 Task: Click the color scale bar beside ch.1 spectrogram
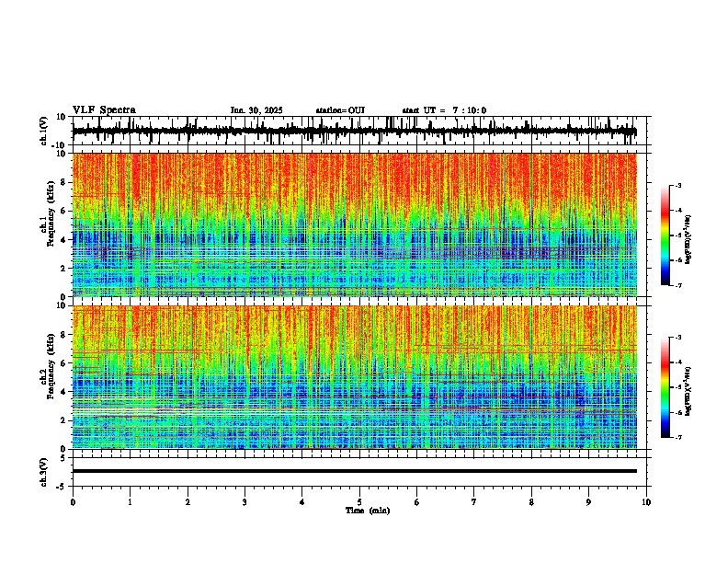[665, 236]
